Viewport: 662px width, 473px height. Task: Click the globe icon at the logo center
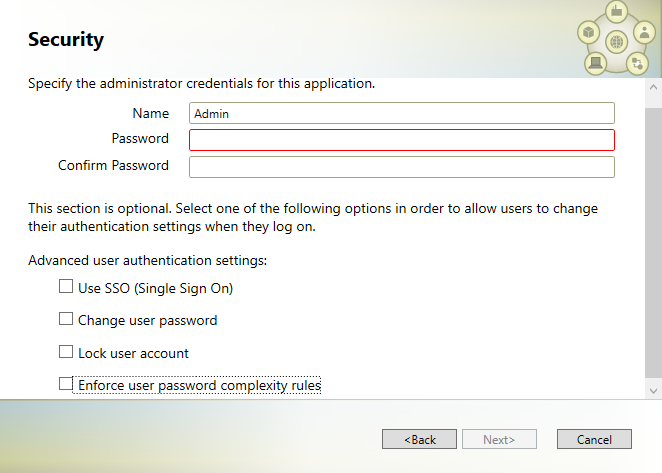617,42
